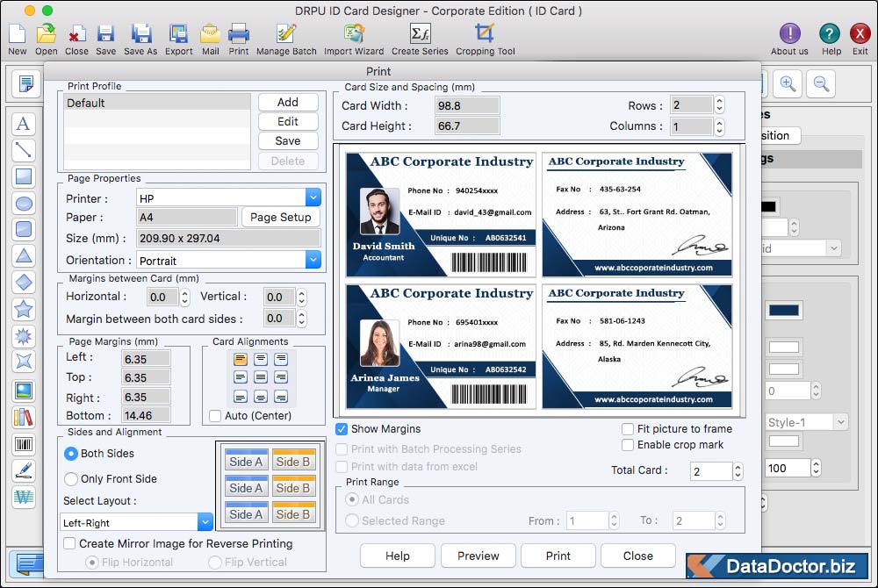The height and width of the screenshot is (588, 878).
Task: Open the Select Layout dropdown showing Left-Right
Action: 205,522
